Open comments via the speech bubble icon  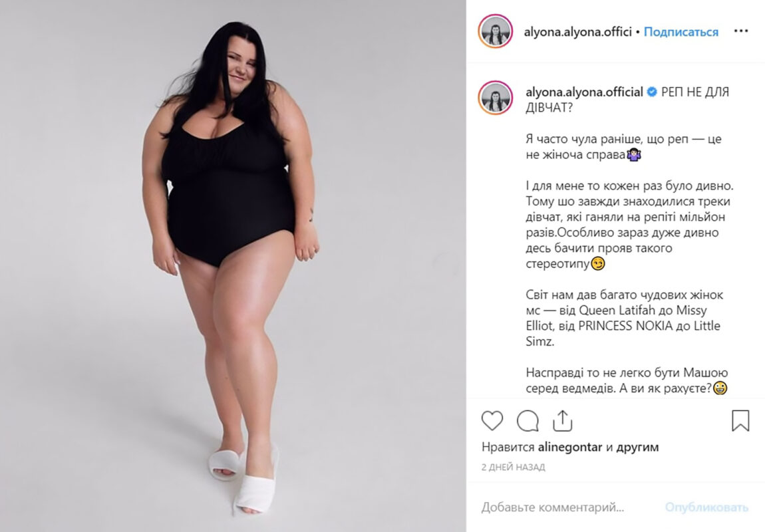[528, 421]
